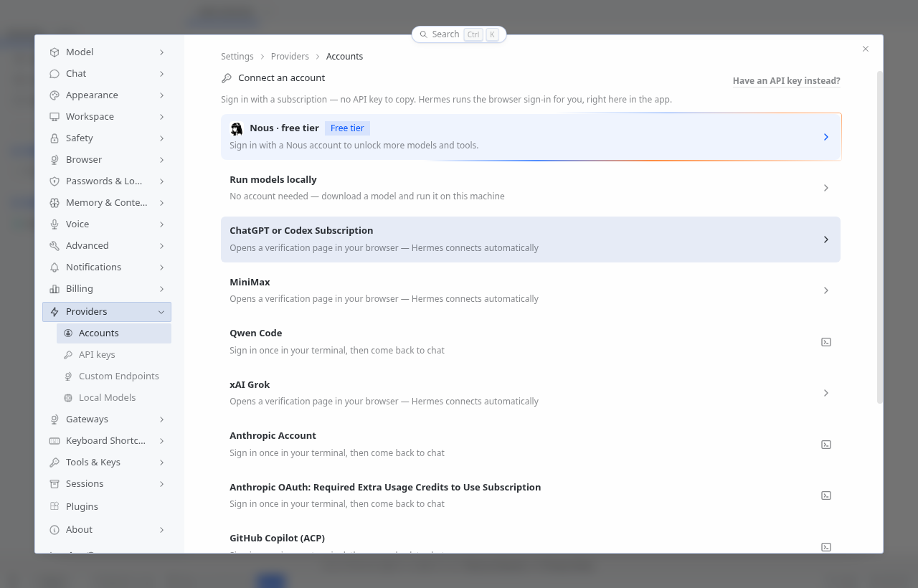Click the Model cube icon in sidebar
Viewport: 918px width, 588px height.
55,52
